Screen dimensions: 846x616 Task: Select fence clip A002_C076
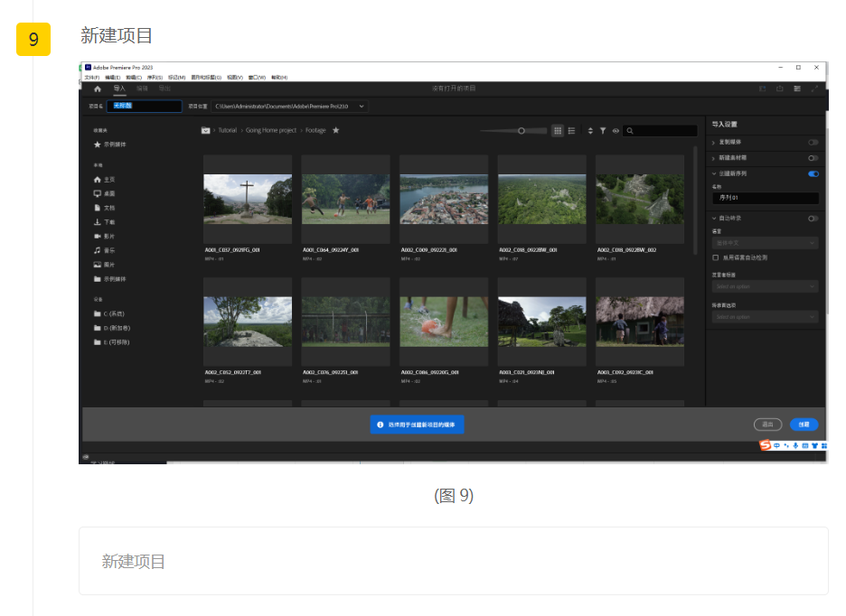[x=346, y=322]
